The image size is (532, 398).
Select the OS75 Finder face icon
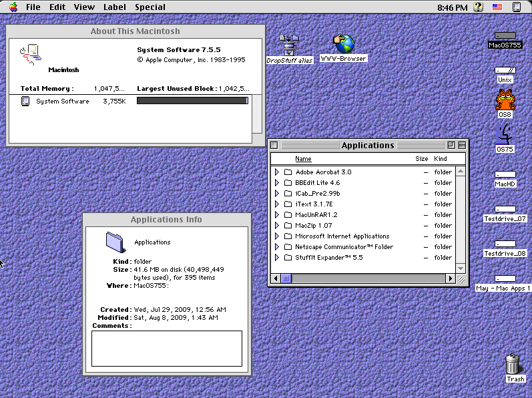click(505, 134)
